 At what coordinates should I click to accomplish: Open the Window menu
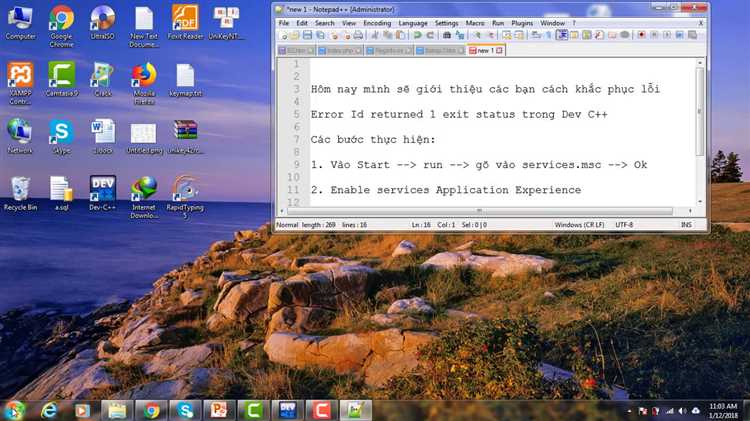click(x=552, y=23)
